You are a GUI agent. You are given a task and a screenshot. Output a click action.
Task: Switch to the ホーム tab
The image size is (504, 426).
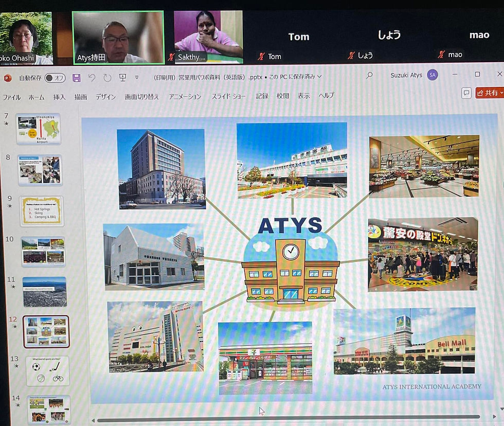(37, 97)
